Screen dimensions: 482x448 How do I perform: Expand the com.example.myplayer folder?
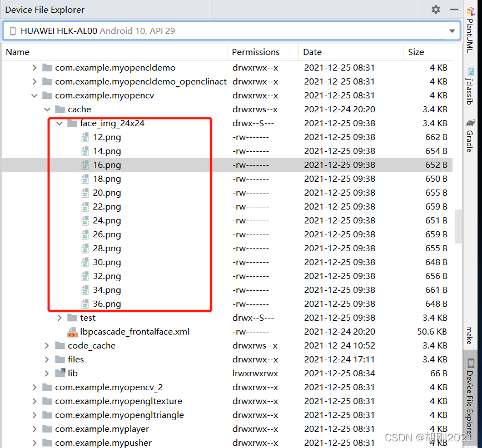coord(34,429)
